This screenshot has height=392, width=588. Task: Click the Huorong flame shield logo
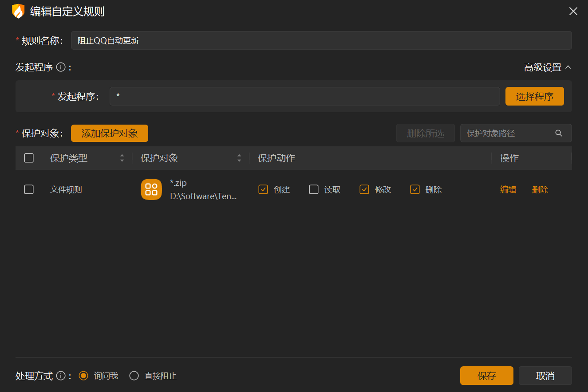coord(18,11)
